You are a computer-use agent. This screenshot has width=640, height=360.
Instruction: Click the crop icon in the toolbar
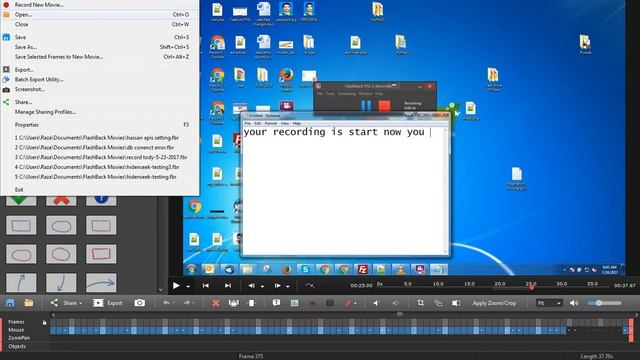coord(420,303)
